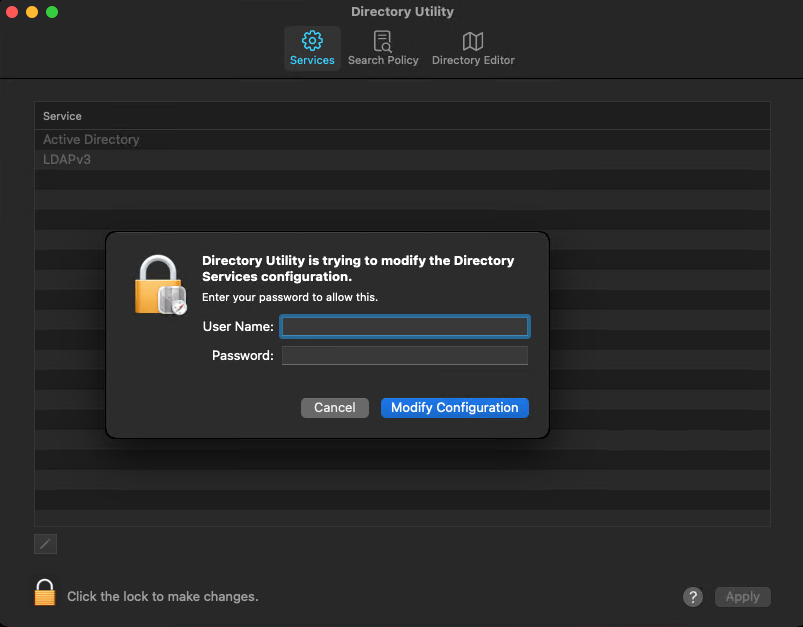803x627 pixels.
Task: Close the Directory Utility window
Action: pyautogui.click(x=12, y=12)
